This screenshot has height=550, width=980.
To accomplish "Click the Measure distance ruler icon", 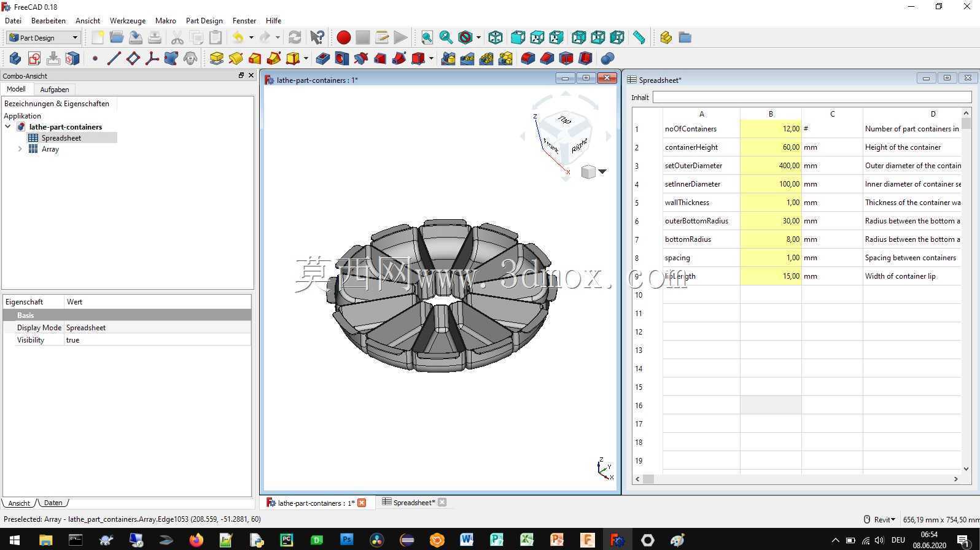I will (639, 37).
